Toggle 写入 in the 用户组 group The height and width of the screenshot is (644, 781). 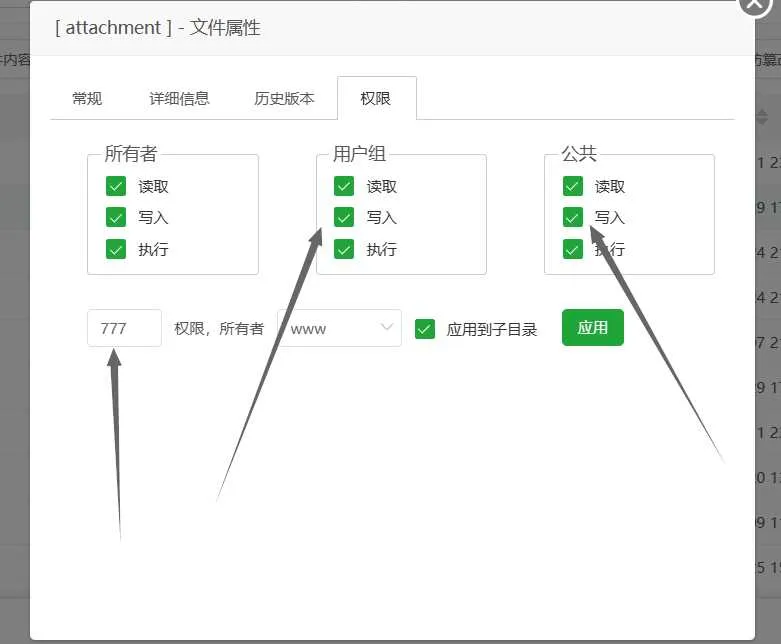[344, 218]
